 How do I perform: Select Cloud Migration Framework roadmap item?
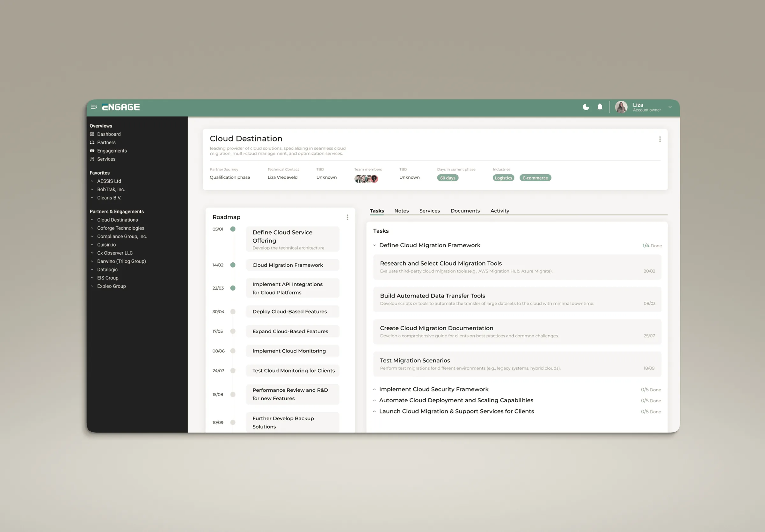pos(293,265)
